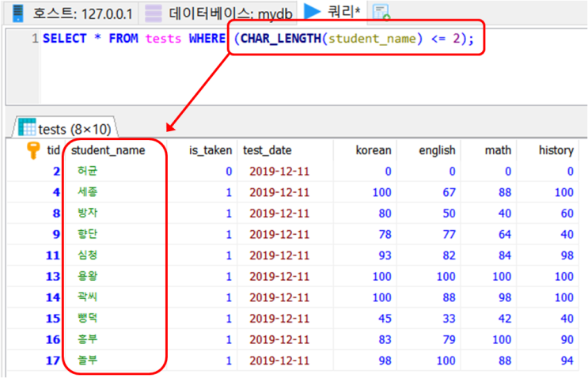Sort by the test_date column header

(x=267, y=150)
